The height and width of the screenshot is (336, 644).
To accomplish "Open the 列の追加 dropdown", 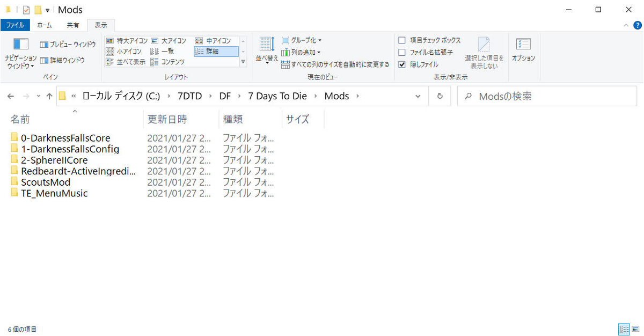I will click(x=301, y=52).
